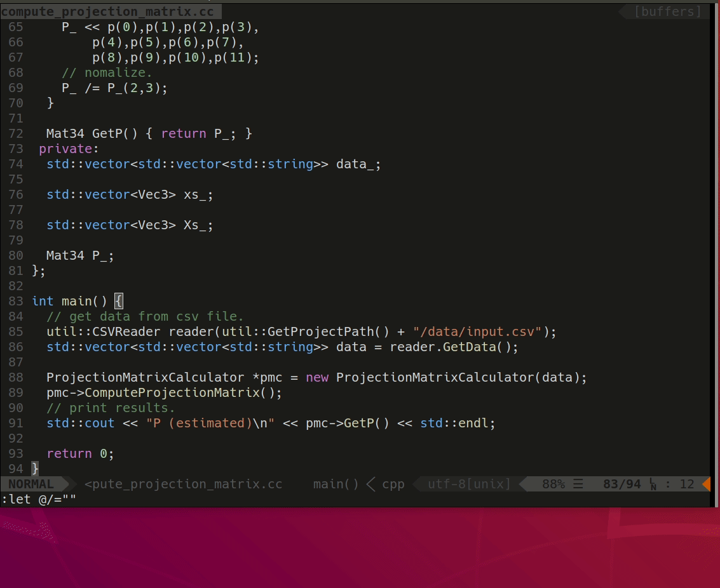This screenshot has height=588, width=720.
Task: Click the 83/94 line counter
Action: point(622,484)
